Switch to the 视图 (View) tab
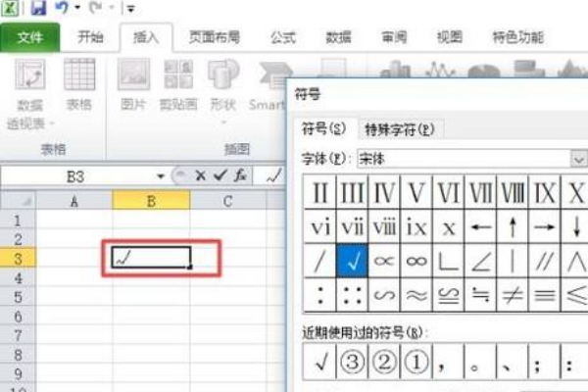 click(449, 37)
